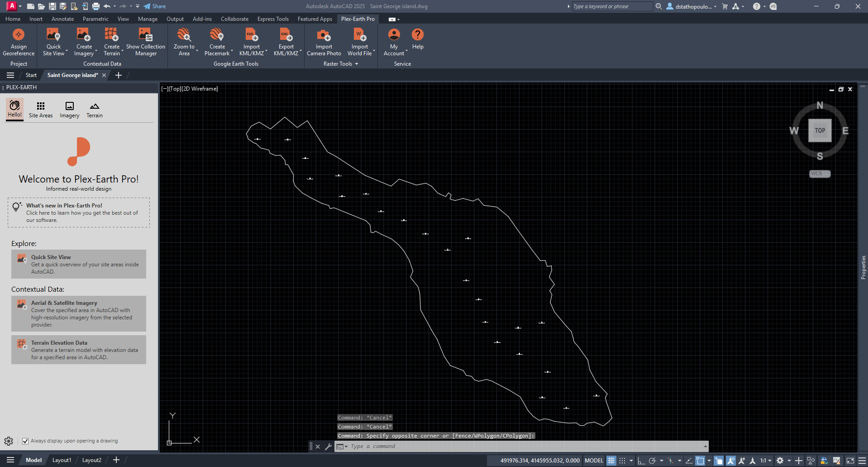
Task: Click Import World File tool
Action: 360,42
